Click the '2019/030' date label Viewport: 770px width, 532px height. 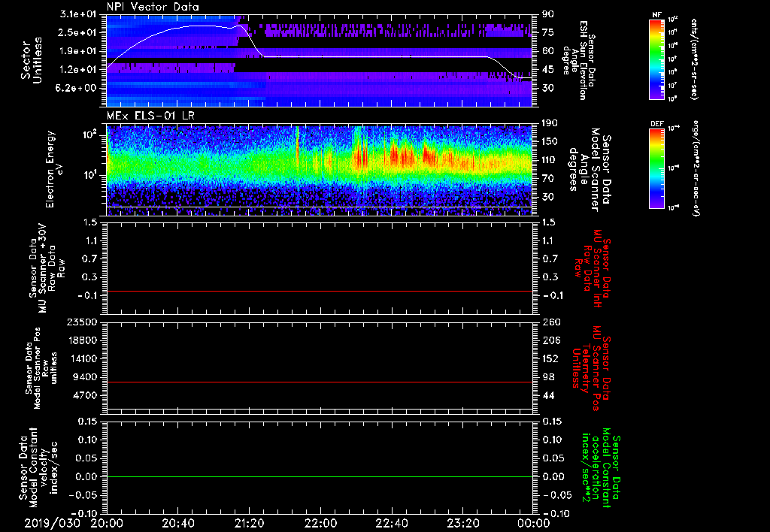pyautogui.click(x=52, y=523)
